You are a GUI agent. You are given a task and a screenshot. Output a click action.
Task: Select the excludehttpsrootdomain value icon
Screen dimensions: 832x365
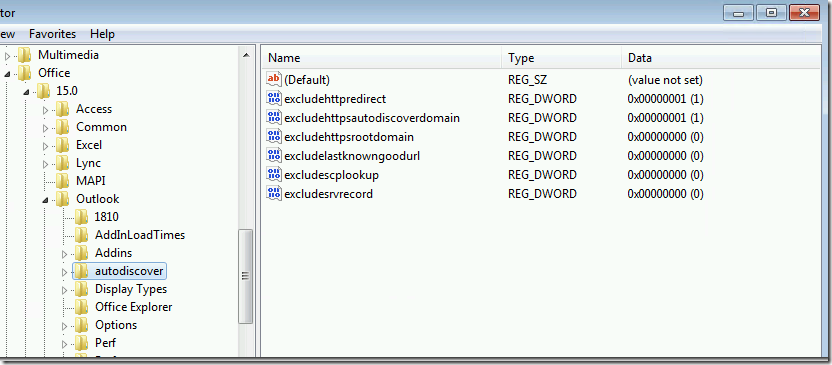point(274,137)
